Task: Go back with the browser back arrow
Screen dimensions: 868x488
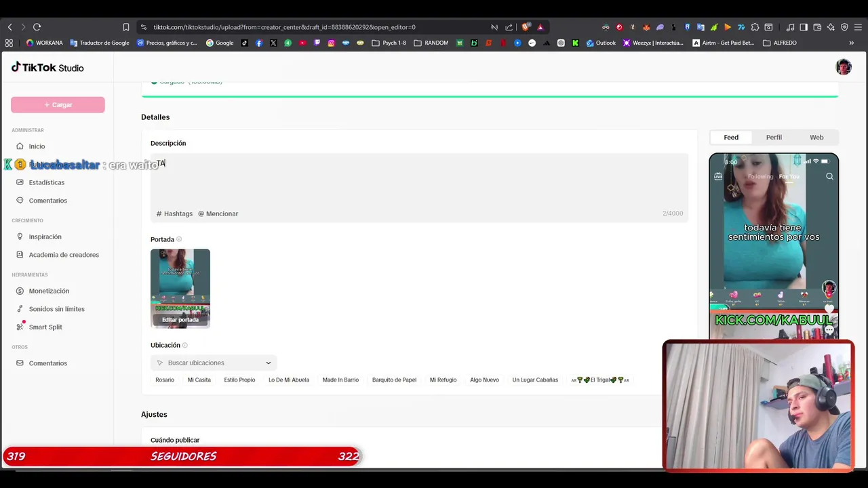Action: tap(9, 27)
